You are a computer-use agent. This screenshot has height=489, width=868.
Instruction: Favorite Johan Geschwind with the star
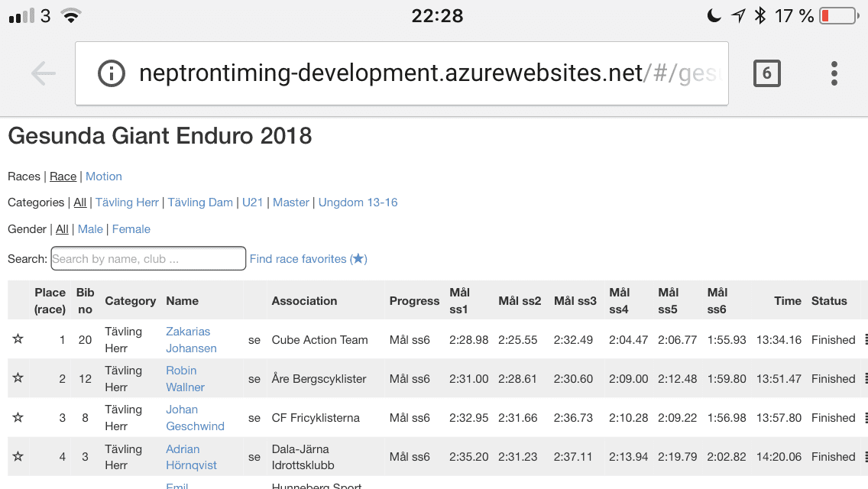click(18, 417)
